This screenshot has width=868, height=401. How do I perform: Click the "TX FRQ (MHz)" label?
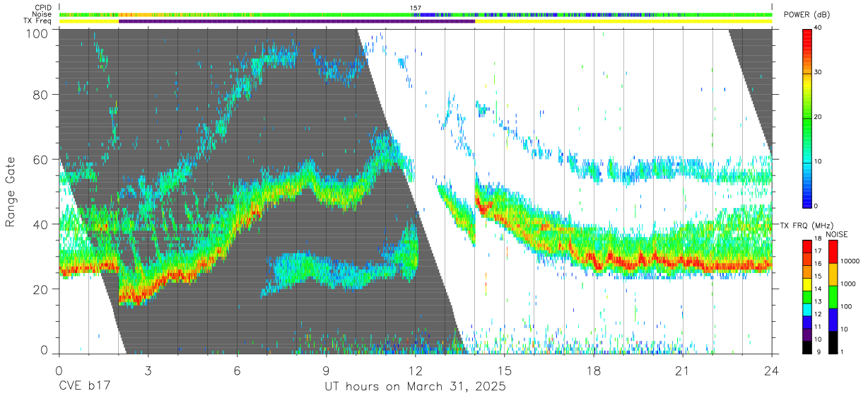tap(806, 226)
